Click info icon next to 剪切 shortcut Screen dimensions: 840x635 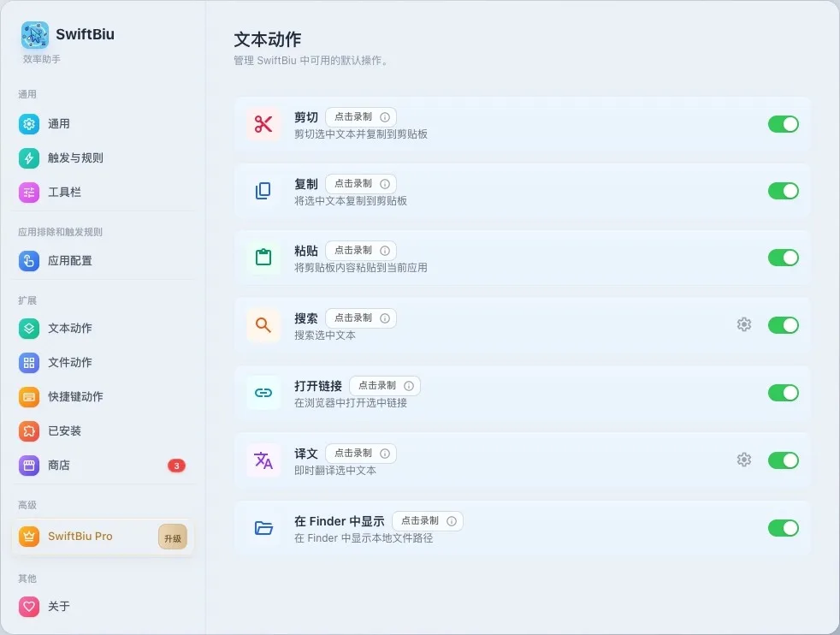click(x=385, y=117)
